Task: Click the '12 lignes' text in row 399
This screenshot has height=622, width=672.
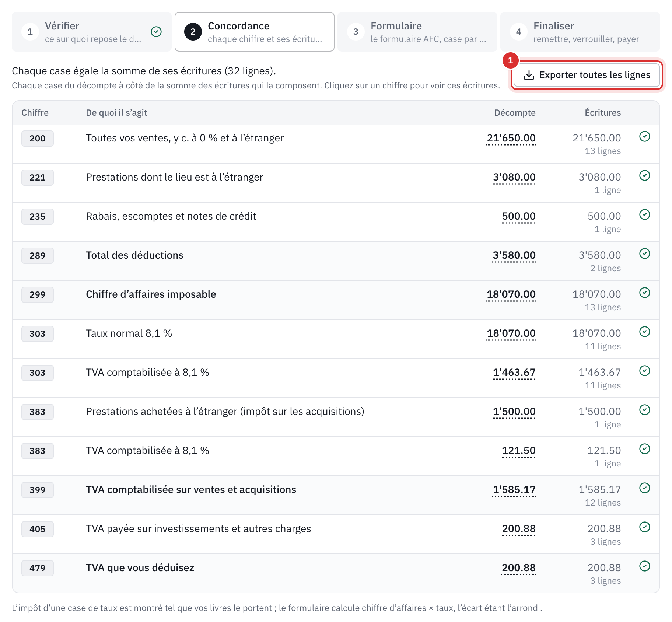Action: coord(603,503)
